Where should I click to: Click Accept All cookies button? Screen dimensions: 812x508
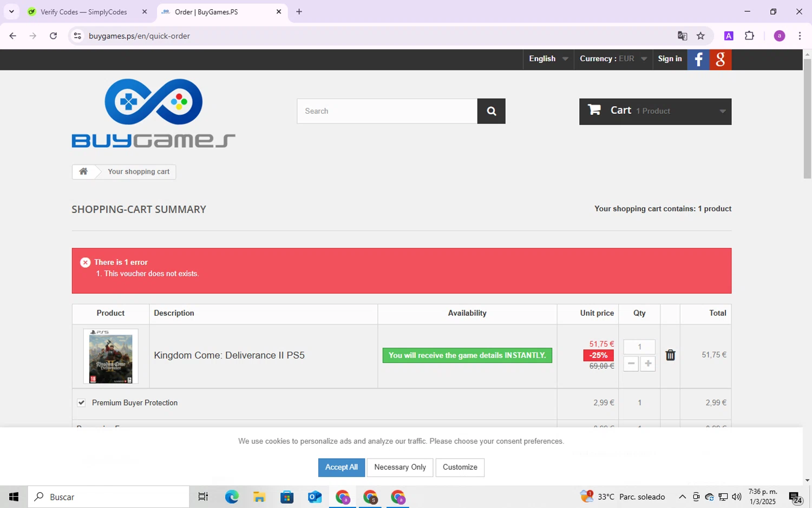point(341,467)
